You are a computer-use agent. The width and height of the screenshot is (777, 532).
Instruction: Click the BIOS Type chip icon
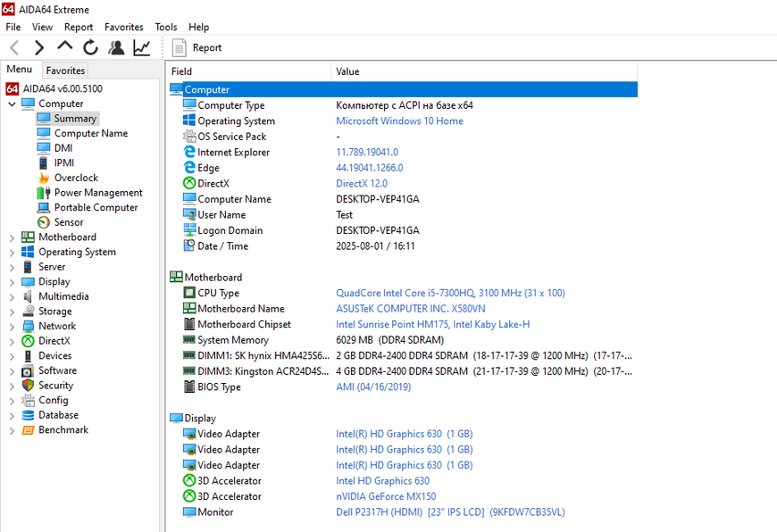tap(189, 387)
